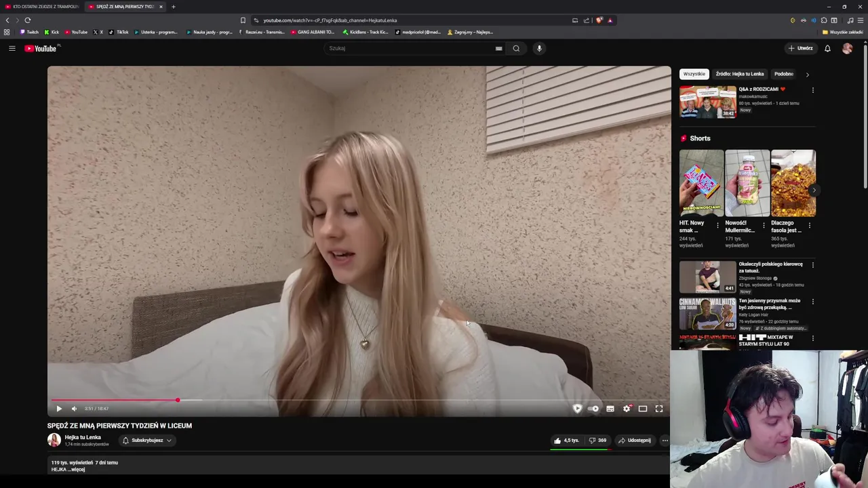
Task: Open the browser main menu icon
Action: [x=861, y=20]
